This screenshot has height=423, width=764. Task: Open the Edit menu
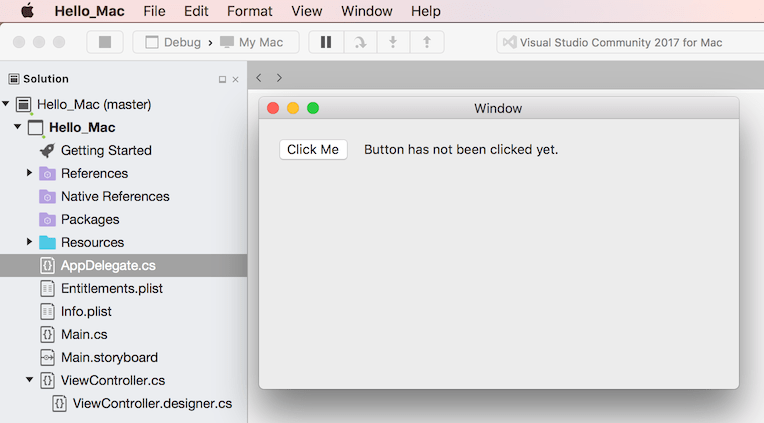click(x=196, y=11)
